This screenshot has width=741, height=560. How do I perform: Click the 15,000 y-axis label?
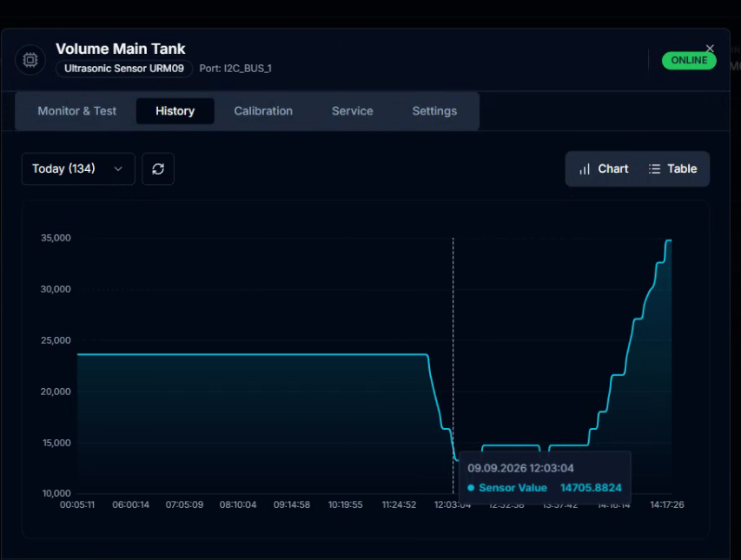[x=56, y=443]
